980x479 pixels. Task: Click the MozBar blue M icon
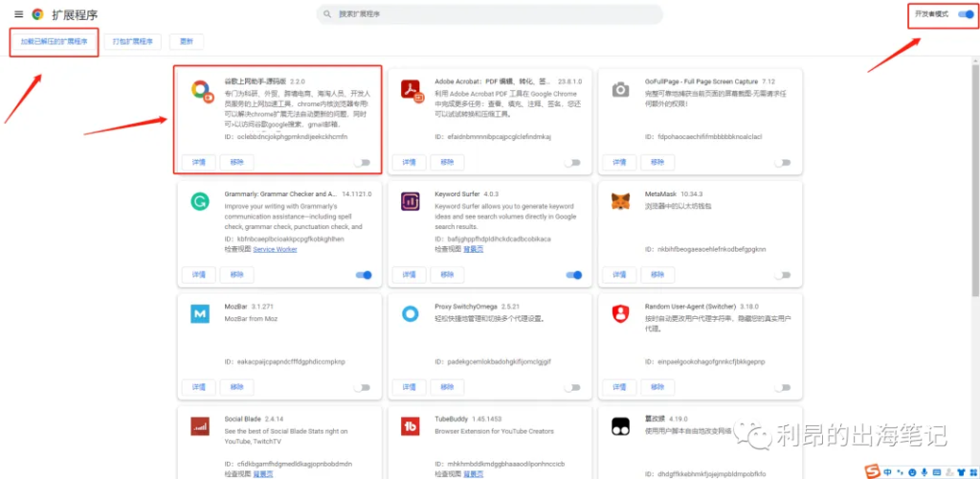point(200,314)
